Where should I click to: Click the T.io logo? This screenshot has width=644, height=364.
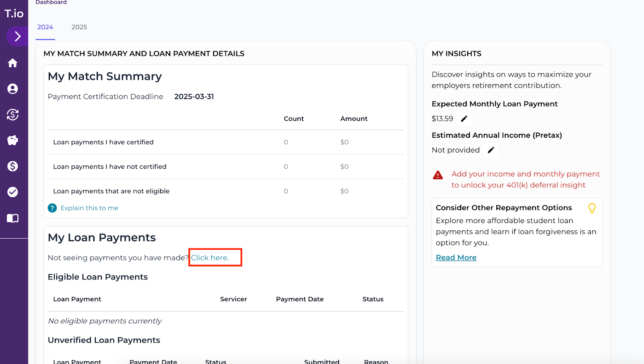[14, 13]
